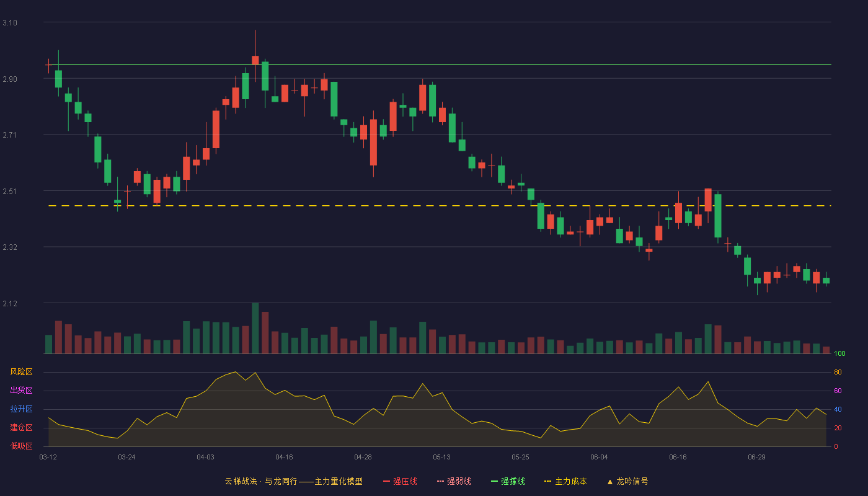Click the 03-24 date label
This screenshot has width=868, height=496.
(126, 457)
